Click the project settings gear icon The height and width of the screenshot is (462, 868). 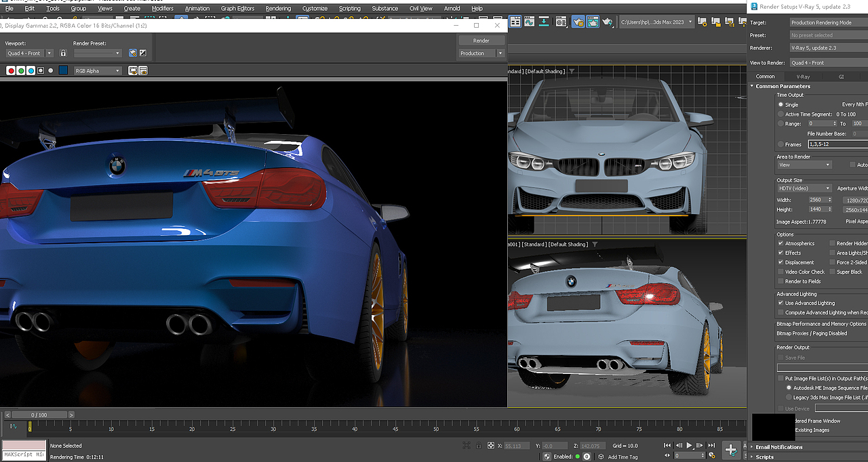[x=703, y=21]
